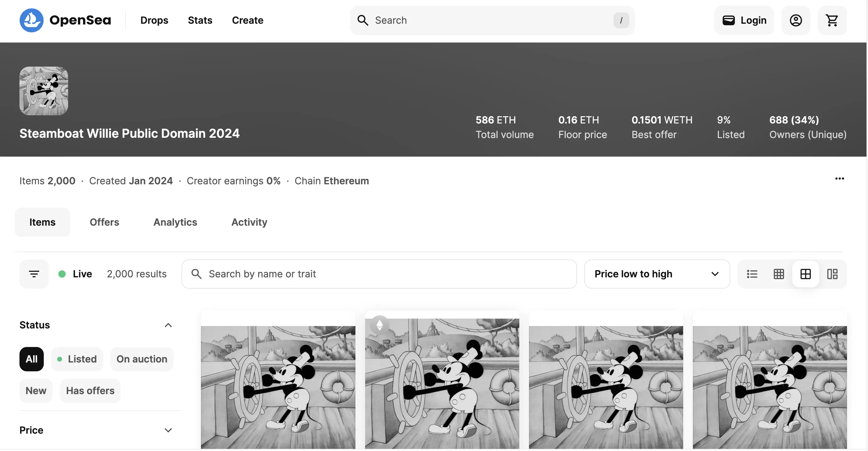Select the large grid view layout
The image size is (868, 451).
(x=805, y=274)
